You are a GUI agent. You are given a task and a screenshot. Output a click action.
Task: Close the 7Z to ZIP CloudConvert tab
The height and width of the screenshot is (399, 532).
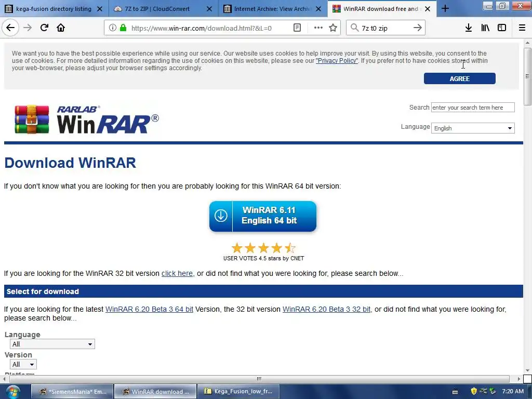pyautogui.click(x=209, y=9)
